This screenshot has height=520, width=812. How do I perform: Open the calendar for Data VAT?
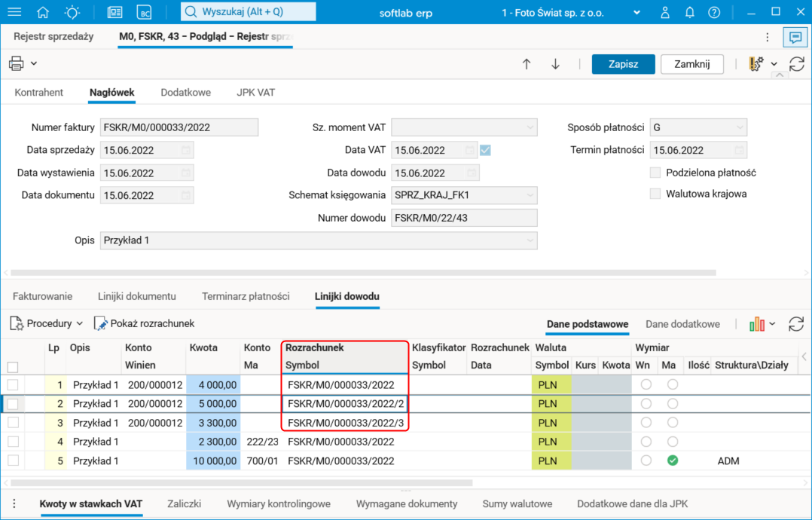tap(470, 150)
